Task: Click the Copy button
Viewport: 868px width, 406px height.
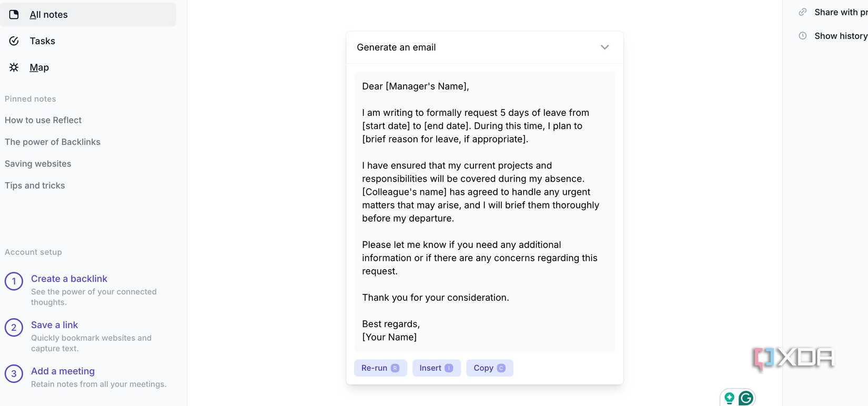Action: (489, 368)
